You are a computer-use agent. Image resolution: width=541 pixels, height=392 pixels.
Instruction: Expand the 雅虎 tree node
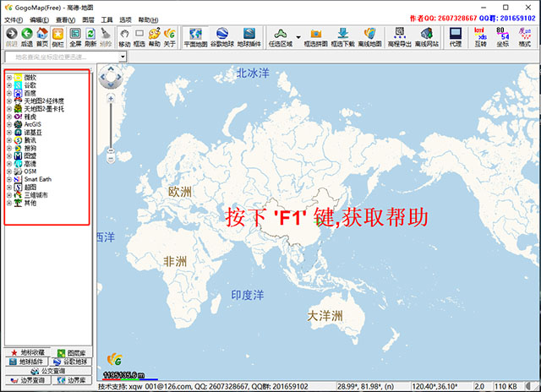pyautogui.click(x=9, y=117)
